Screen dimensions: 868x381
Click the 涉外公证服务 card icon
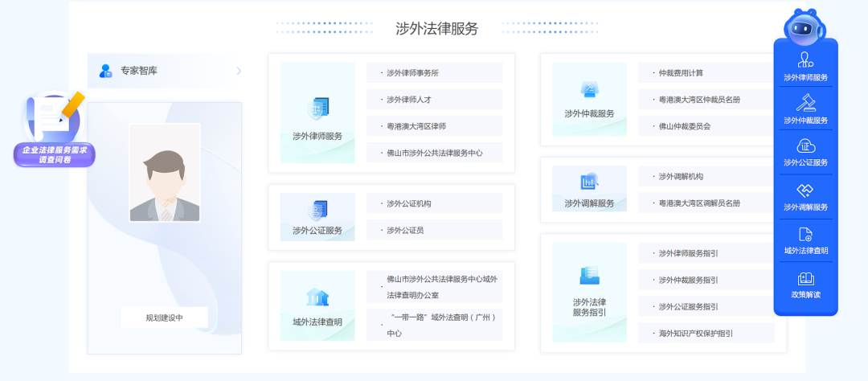point(317,210)
